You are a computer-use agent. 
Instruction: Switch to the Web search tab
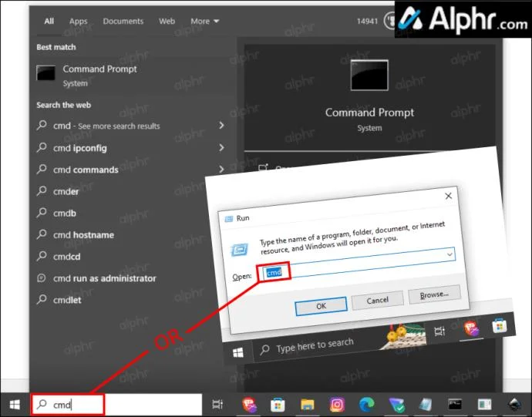tap(167, 21)
